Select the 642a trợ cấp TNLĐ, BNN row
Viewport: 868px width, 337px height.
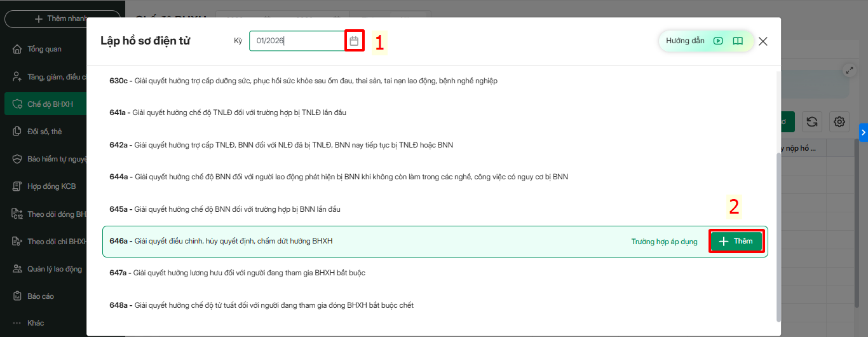pyautogui.click(x=435, y=145)
